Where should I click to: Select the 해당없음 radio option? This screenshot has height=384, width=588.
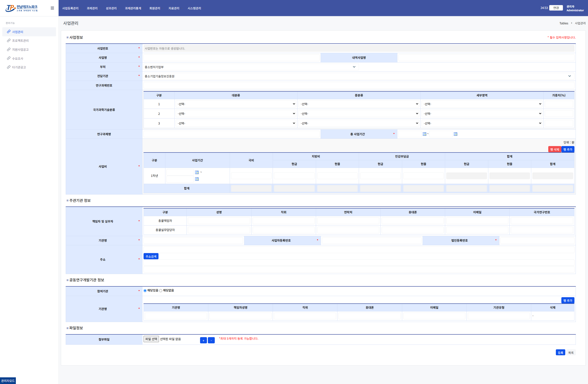tap(161, 291)
